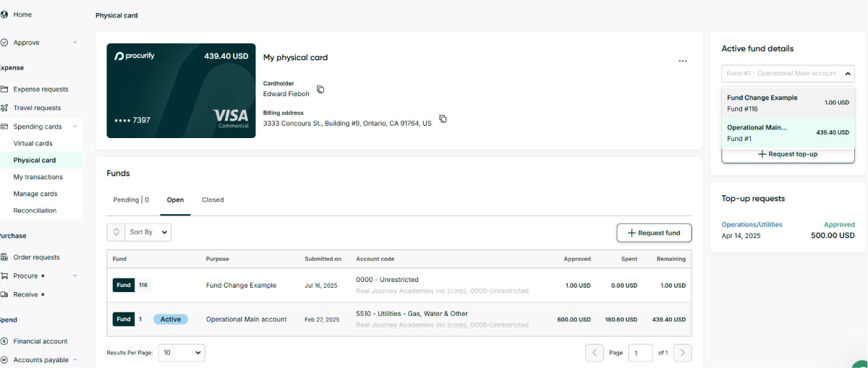Expand the Approve menu
The image size is (868, 368).
[x=75, y=43]
